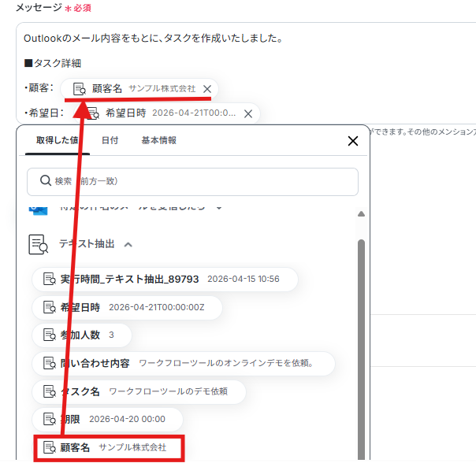Select the 期限 2026-04-20 value
The width and height of the screenshot is (476, 463).
click(107, 420)
